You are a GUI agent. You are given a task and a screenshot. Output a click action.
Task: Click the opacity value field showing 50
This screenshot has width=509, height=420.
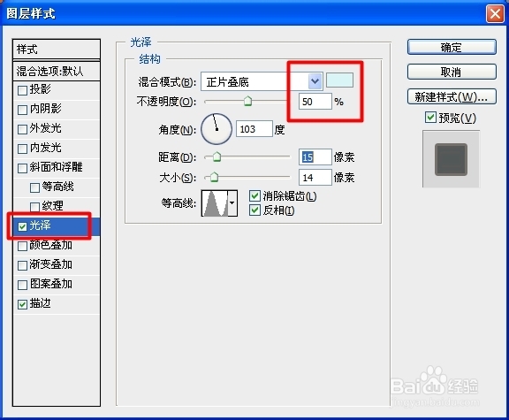(315, 102)
